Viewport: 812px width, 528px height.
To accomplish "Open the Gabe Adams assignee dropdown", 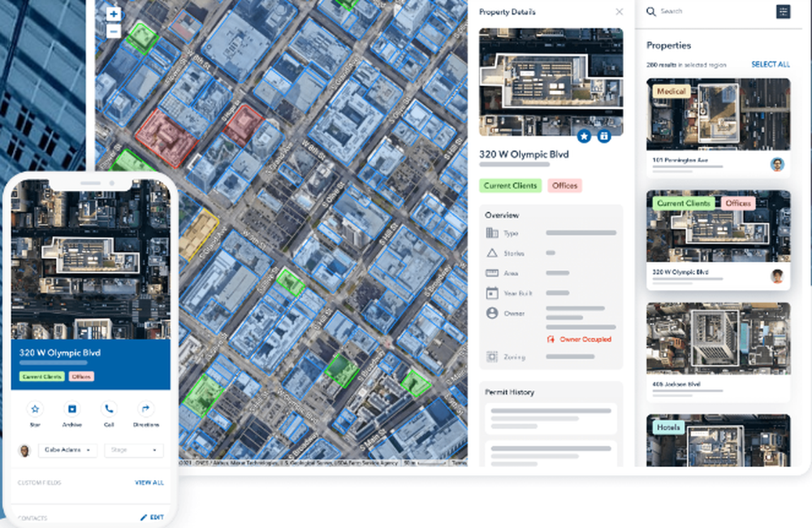I will click(x=68, y=450).
